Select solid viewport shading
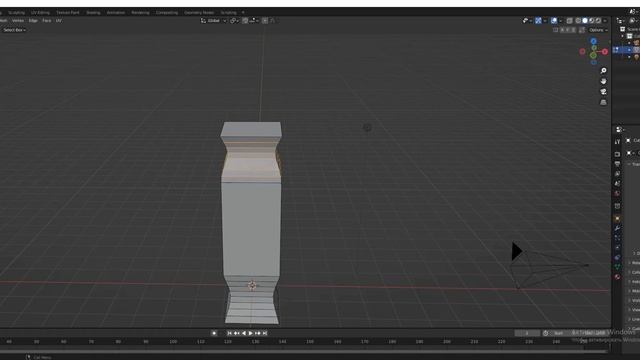The height and width of the screenshot is (360, 640). (585, 20)
